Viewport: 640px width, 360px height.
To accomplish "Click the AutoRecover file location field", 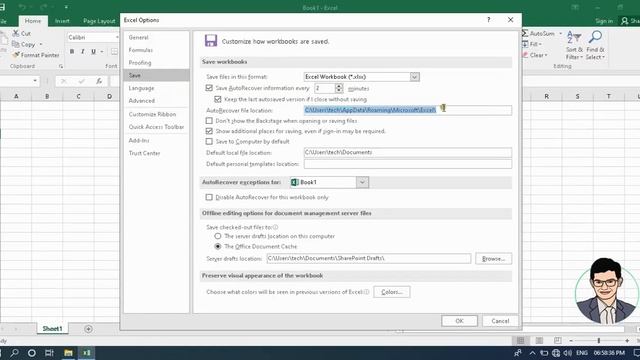I will [408, 110].
